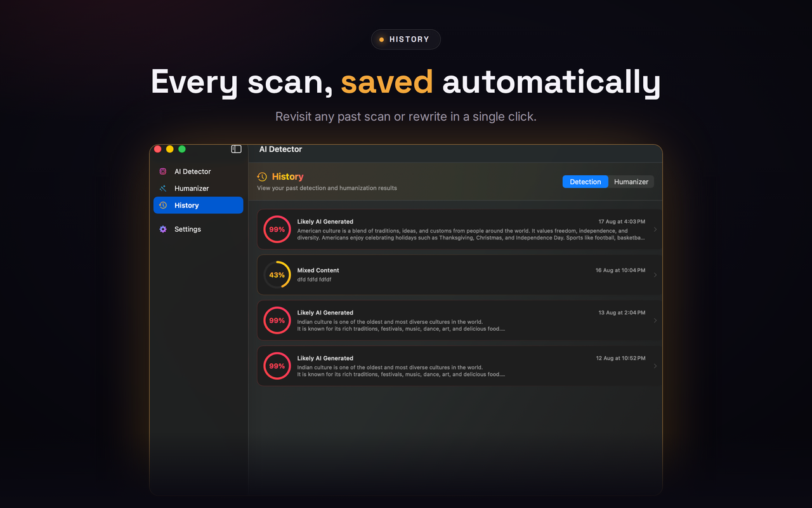Click the 43% ring on Mixed Content
This screenshot has width=812, height=508.
click(x=277, y=275)
